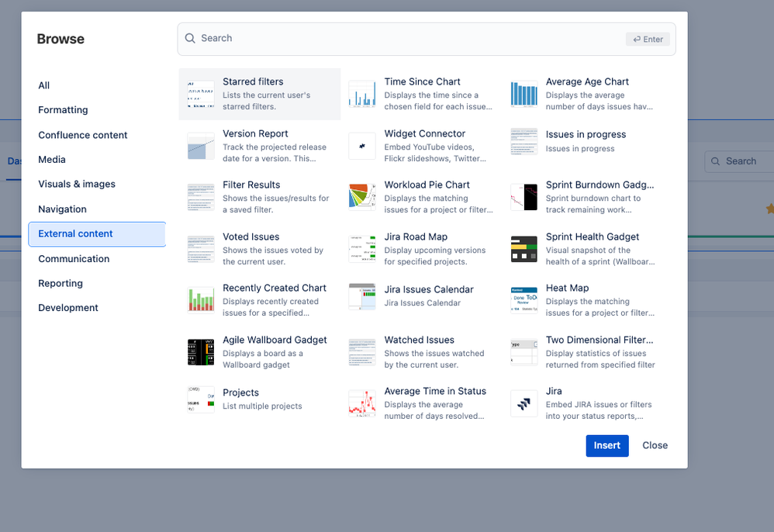This screenshot has width=774, height=532.
Task: Click 'List multiple projects' description text
Action: 262,406
